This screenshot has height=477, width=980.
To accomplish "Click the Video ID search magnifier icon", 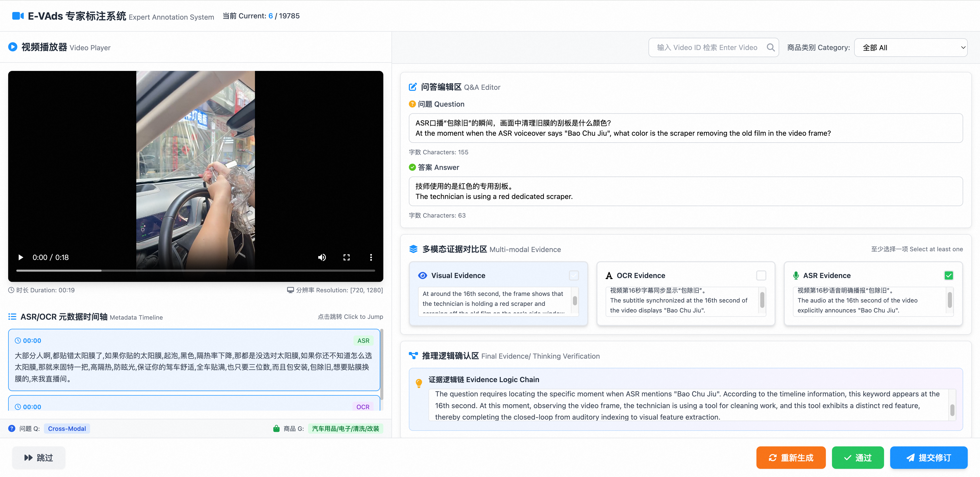I will click(770, 47).
